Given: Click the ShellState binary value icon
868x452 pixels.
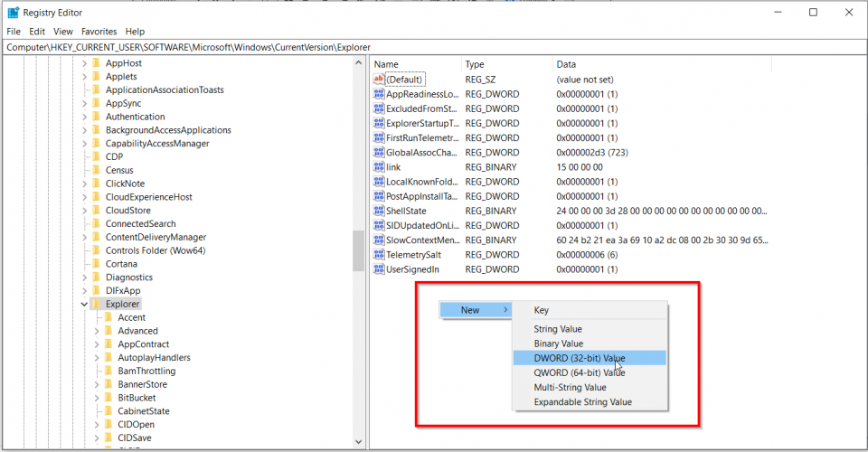Looking at the screenshot, I should click(379, 211).
